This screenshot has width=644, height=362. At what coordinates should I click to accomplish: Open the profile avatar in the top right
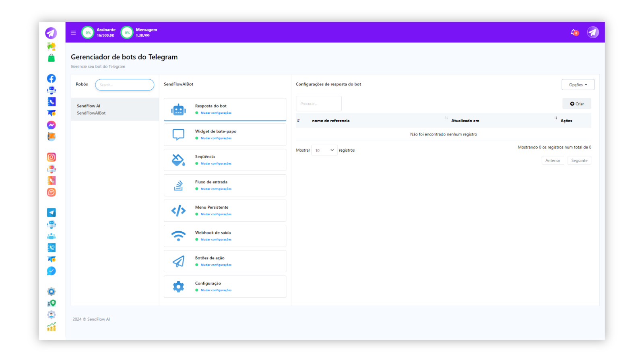point(593,32)
